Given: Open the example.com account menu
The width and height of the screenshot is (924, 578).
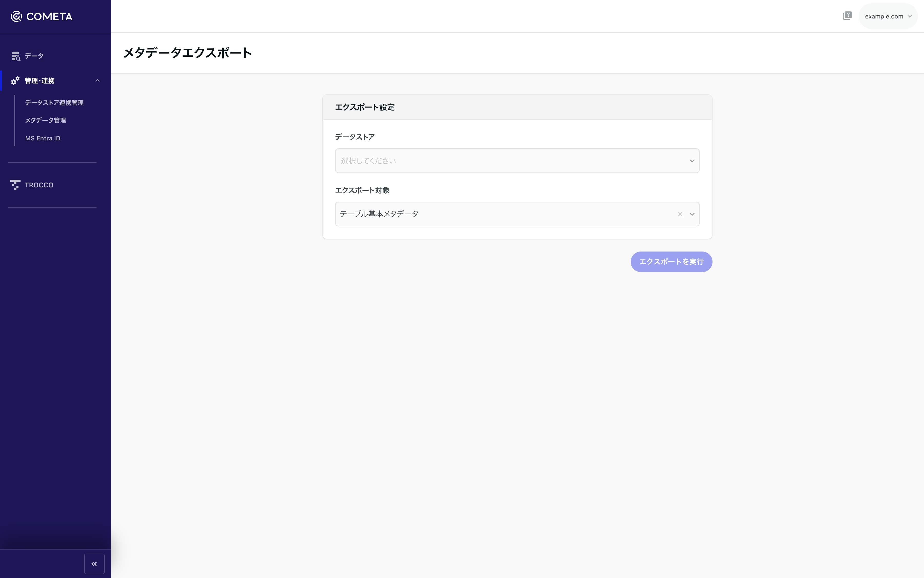Looking at the screenshot, I should (x=888, y=16).
